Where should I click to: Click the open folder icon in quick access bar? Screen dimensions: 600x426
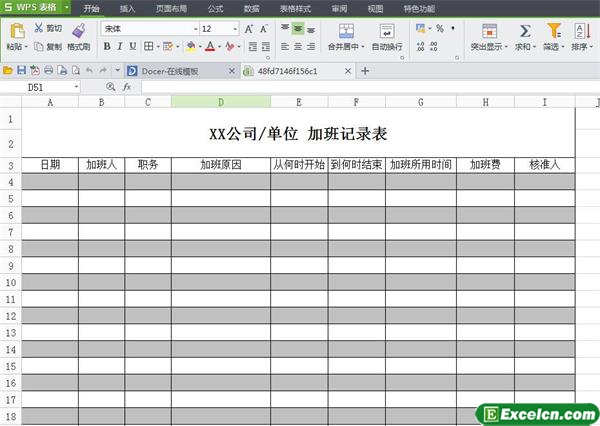click(8, 70)
